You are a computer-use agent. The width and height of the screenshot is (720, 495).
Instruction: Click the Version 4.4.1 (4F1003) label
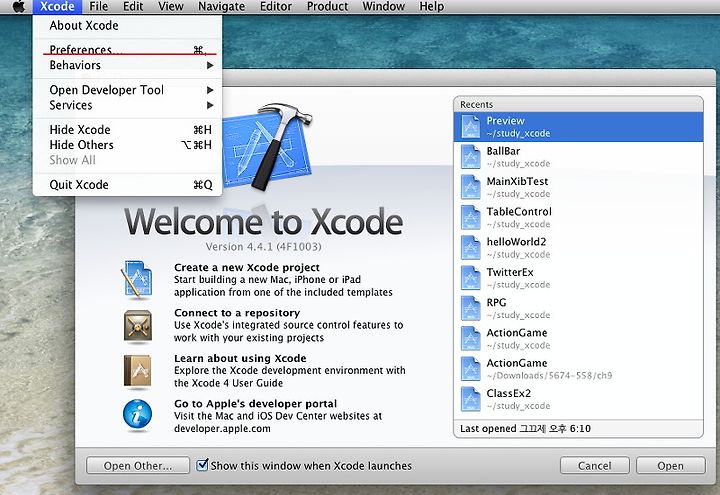click(264, 247)
